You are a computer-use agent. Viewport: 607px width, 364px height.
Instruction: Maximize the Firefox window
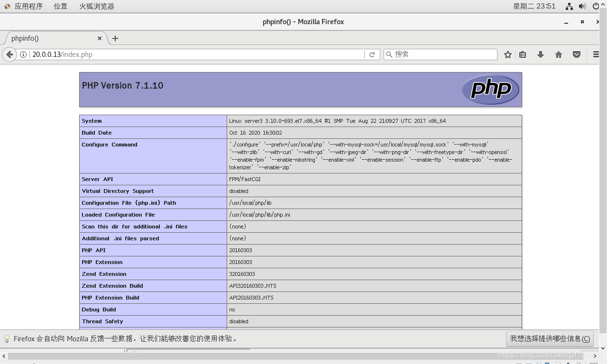pyautogui.click(x=582, y=22)
